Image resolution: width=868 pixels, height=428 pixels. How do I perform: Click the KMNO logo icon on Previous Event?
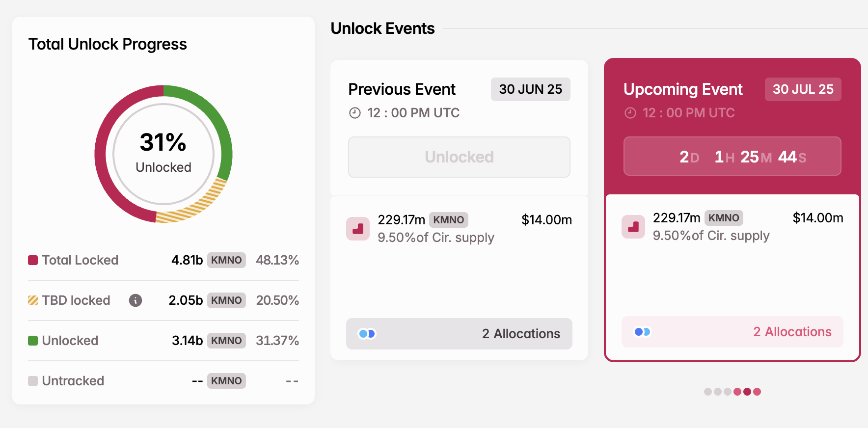358,229
